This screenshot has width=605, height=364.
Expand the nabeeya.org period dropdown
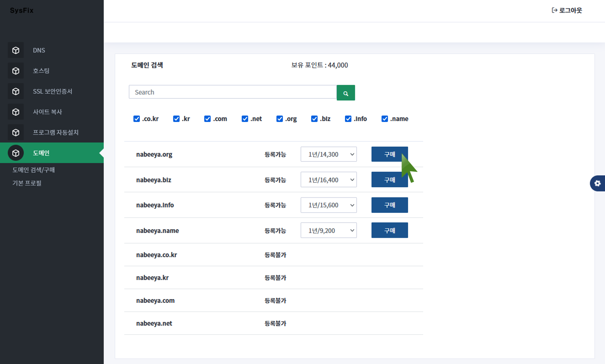click(328, 154)
